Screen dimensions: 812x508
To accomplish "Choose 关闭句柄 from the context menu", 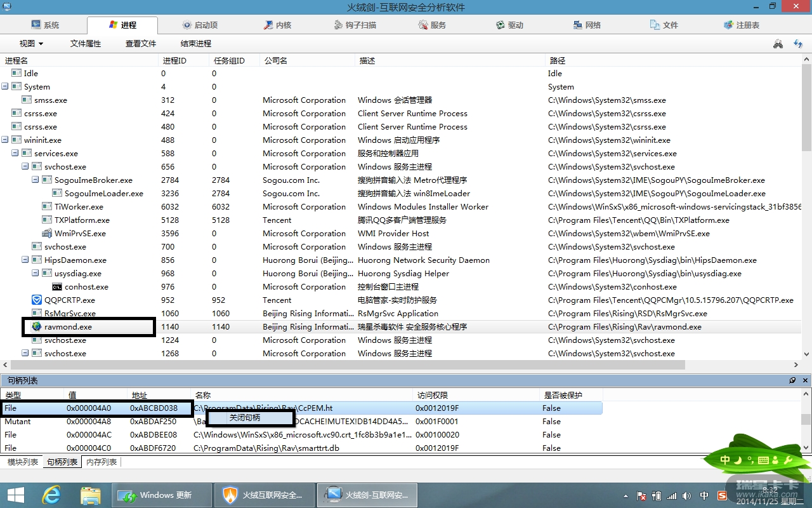I will click(x=250, y=418).
